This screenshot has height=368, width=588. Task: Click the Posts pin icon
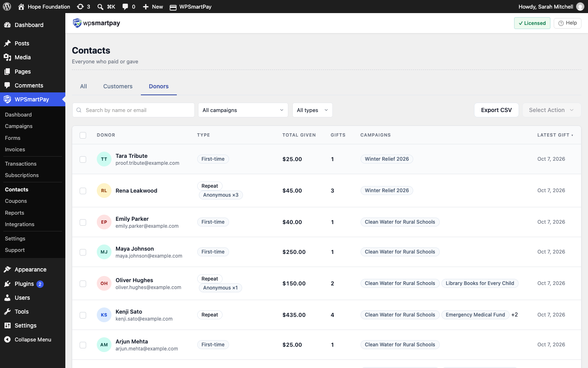pos(7,43)
